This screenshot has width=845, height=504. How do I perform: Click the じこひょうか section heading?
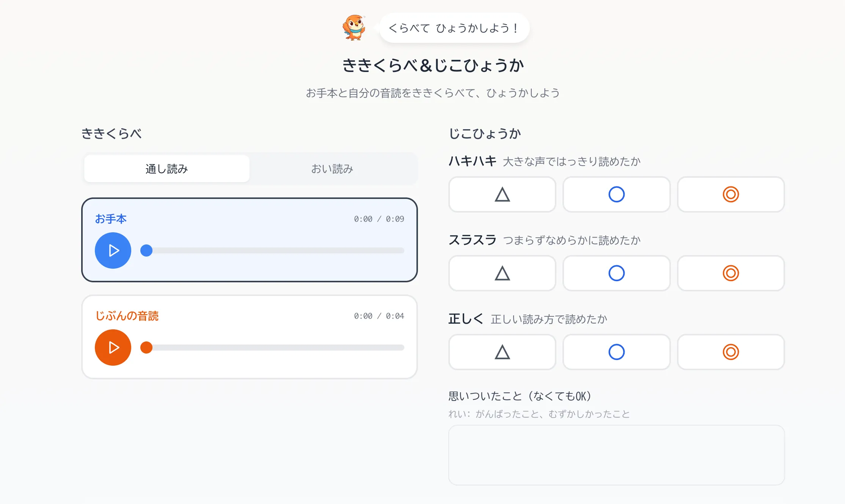point(485,133)
